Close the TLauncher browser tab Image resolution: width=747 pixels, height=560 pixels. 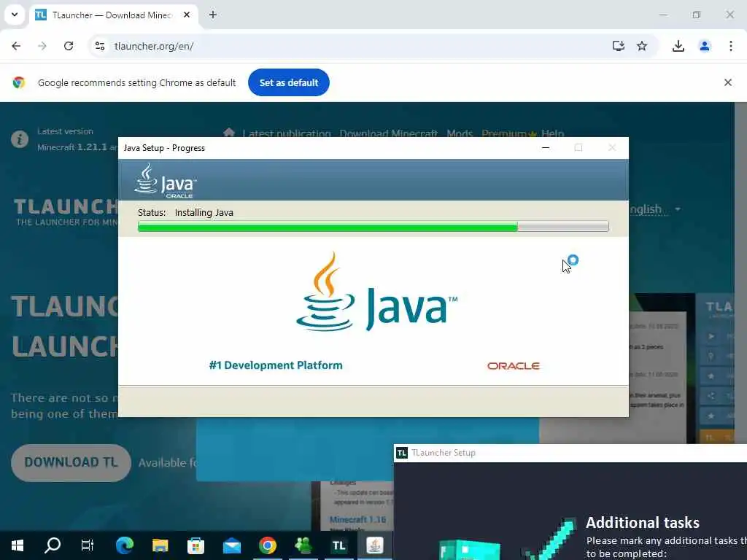[187, 15]
